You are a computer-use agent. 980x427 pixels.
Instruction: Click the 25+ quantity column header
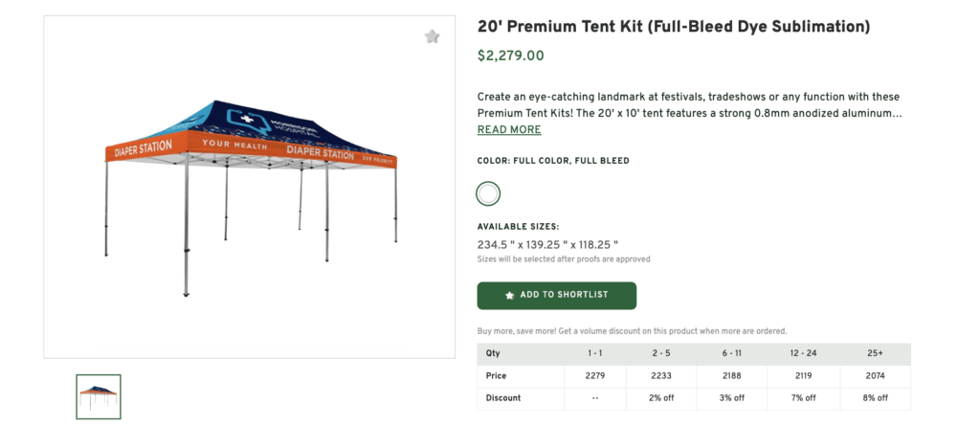[x=875, y=353]
